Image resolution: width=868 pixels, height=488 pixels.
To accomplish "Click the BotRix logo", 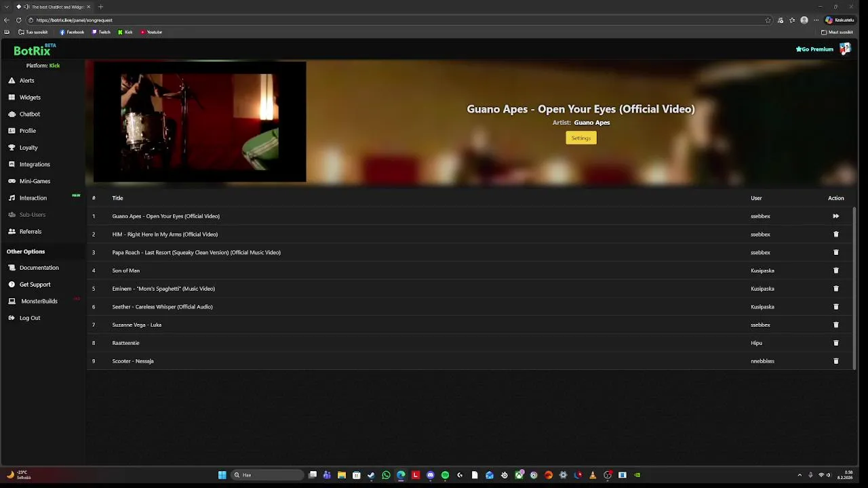I will point(35,50).
